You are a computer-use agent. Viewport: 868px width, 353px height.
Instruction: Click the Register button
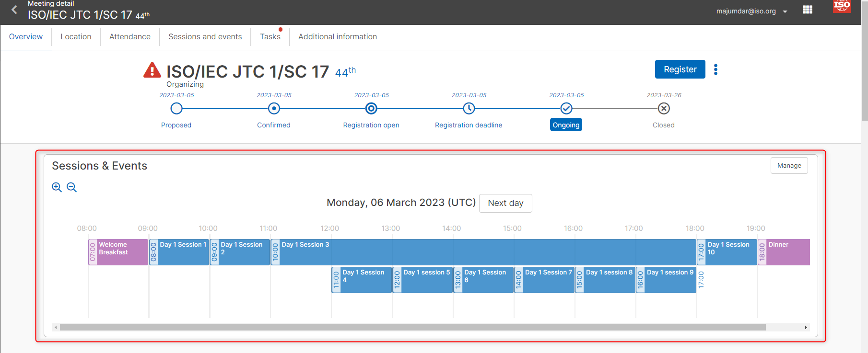point(680,69)
